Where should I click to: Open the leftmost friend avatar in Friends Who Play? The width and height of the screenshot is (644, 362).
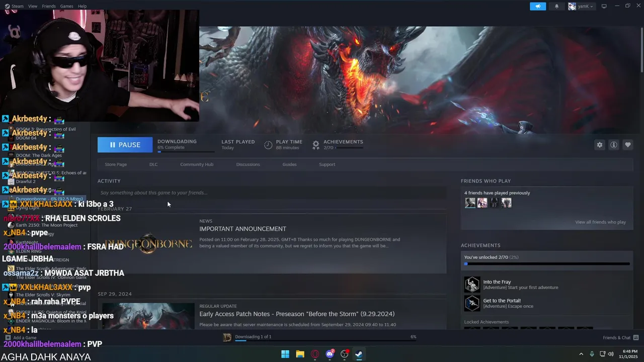point(470,203)
